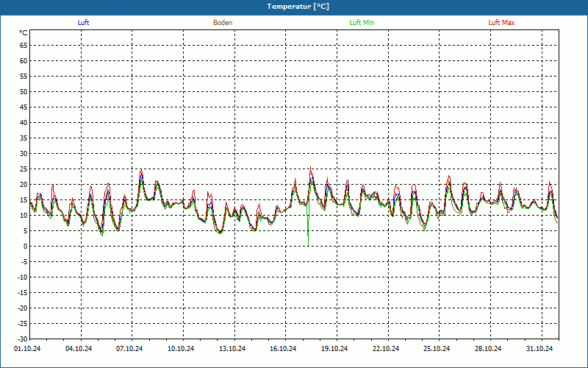Image resolution: width=588 pixels, height=368 pixels.
Task: Select the 28.10.24 x-axis date
Action: click(x=487, y=349)
